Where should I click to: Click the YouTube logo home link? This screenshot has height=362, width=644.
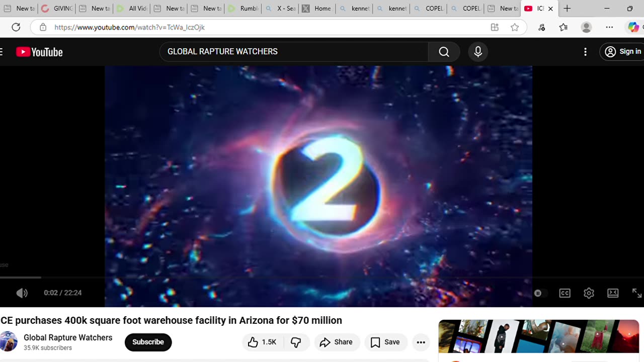click(39, 52)
